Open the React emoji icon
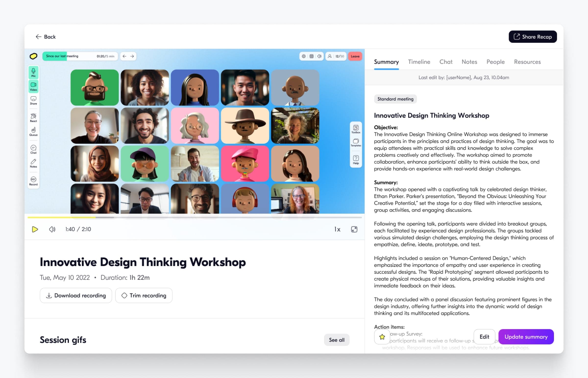Viewport: 588px width, 378px height. coord(33,118)
